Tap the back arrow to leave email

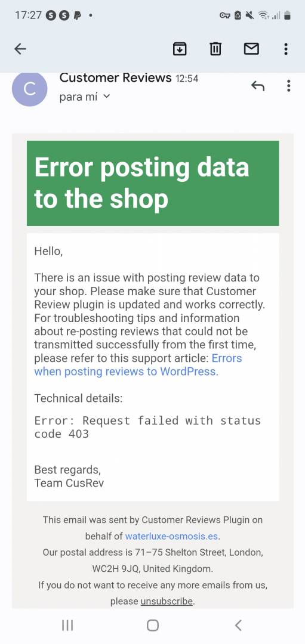(20, 49)
